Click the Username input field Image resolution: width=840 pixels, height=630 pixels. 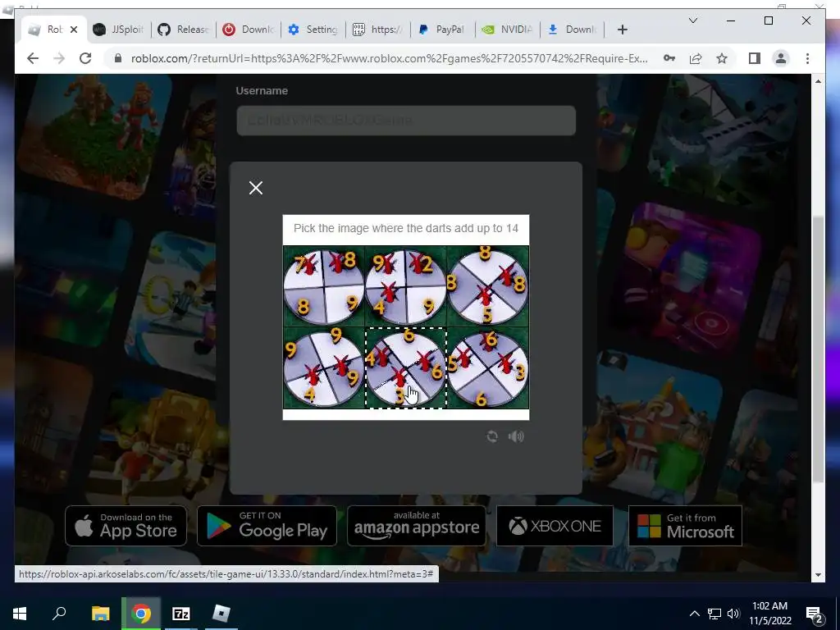pyautogui.click(x=406, y=120)
